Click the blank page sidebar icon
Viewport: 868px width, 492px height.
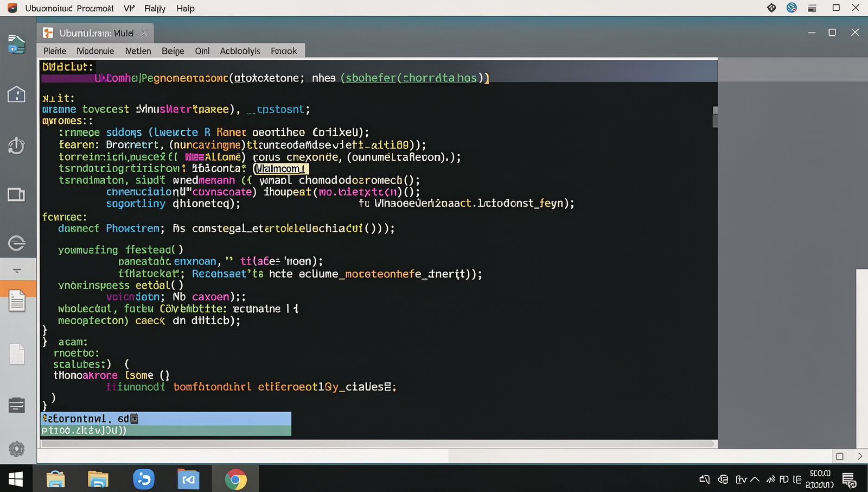click(x=17, y=354)
